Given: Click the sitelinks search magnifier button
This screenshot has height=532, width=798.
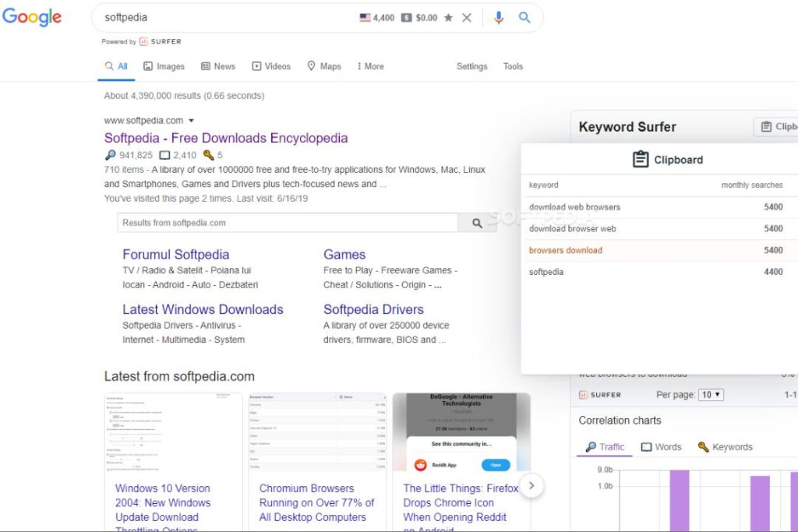Looking at the screenshot, I should point(477,223).
